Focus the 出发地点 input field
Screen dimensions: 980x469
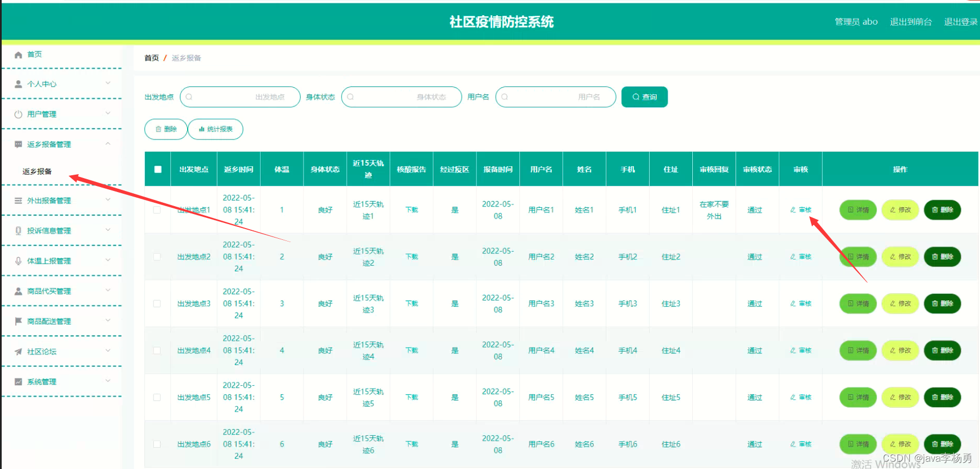click(x=240, y=97)
